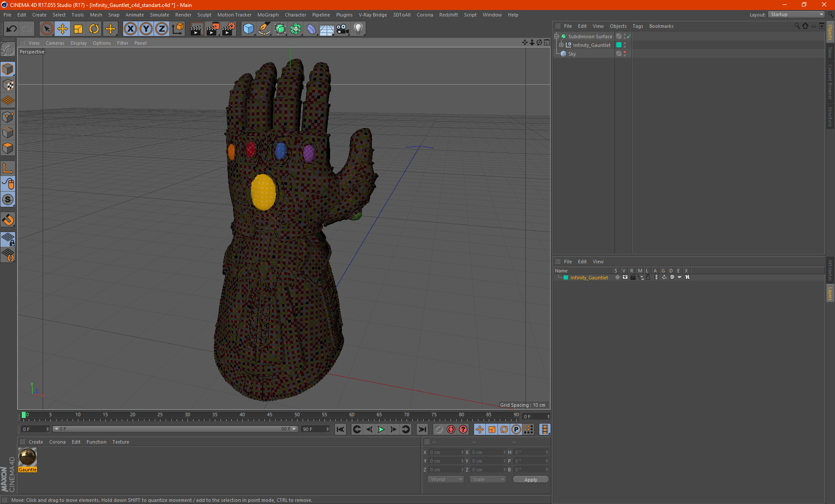The width and height of the screenshot is (835, 504).
Task: Switch to Polygons mode
Action: [8, 148]
